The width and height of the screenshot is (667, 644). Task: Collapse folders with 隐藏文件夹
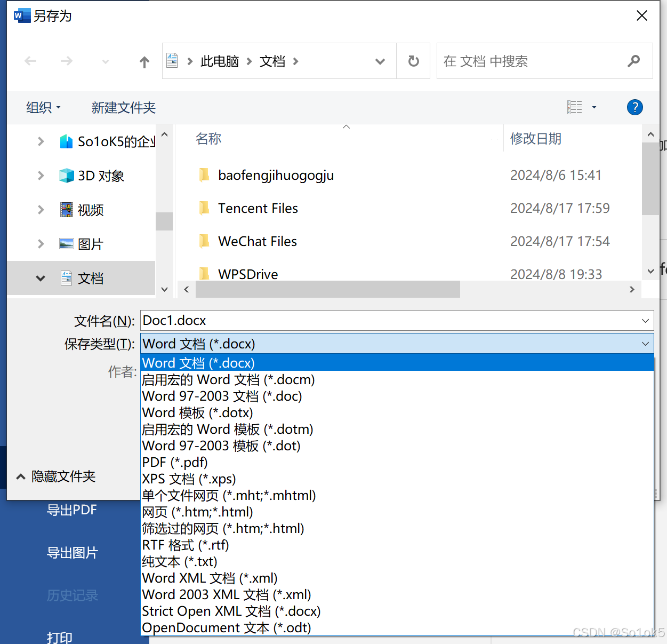[56, 476]
